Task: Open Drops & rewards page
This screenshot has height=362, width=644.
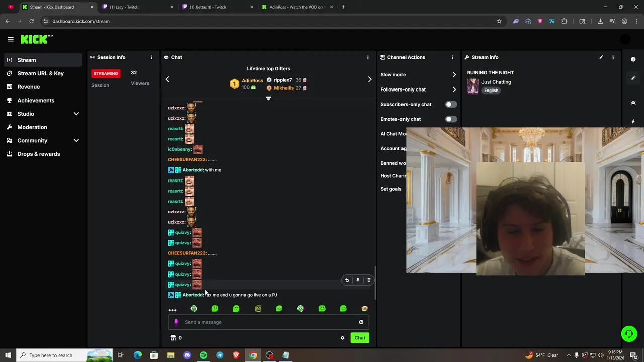Action: point(42,154)
